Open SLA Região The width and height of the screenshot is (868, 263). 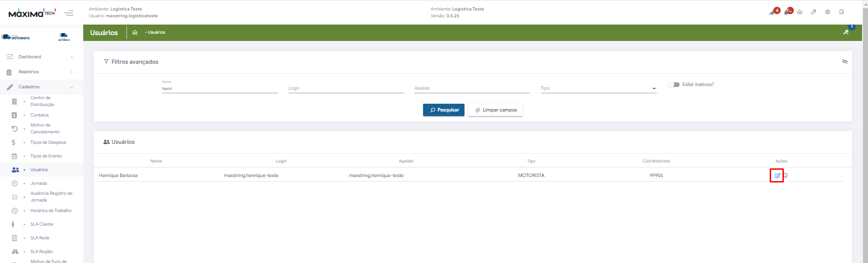pyautogui.click(x=41, y=252)
